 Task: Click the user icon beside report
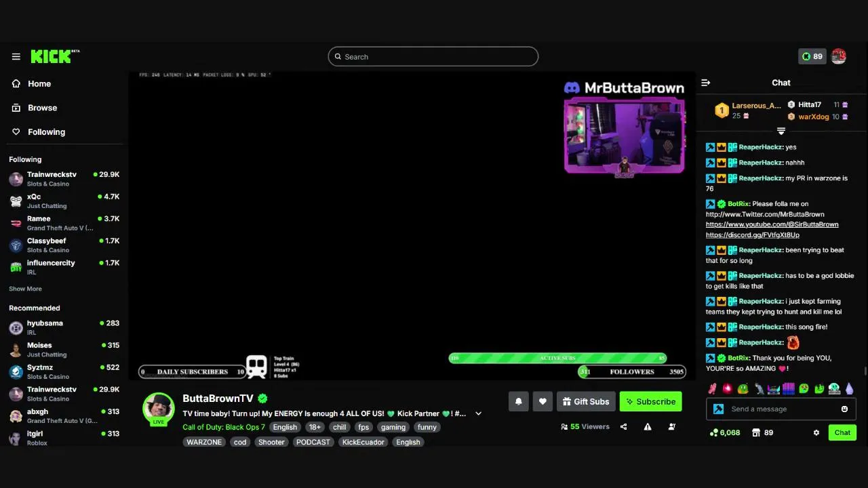[x=672, y=427]
